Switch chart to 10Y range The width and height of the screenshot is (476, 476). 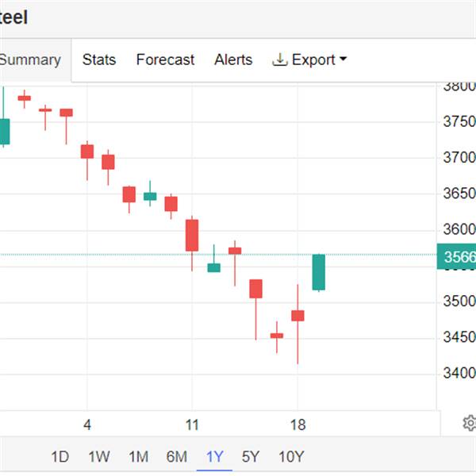pos(291,456)
